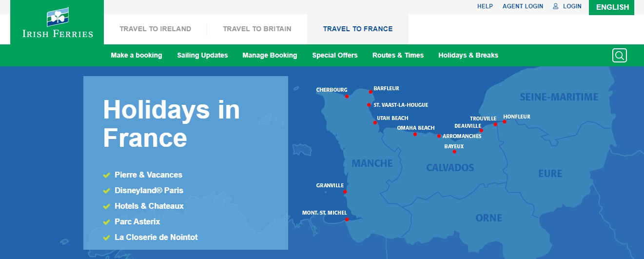Viewport: 644px width, 259px height.
Task: Click the user icon beside LOGIN
Action: point(555,6)
